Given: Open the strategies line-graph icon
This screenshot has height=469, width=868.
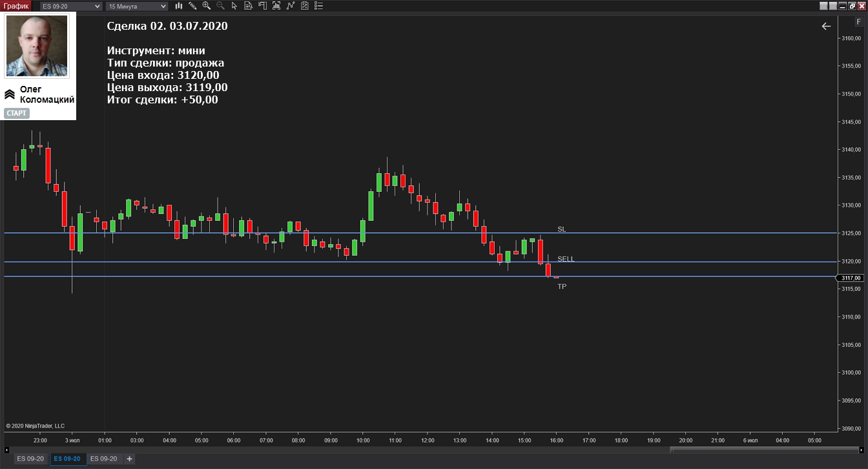Looking at the screenshot, I should point(291,6).
